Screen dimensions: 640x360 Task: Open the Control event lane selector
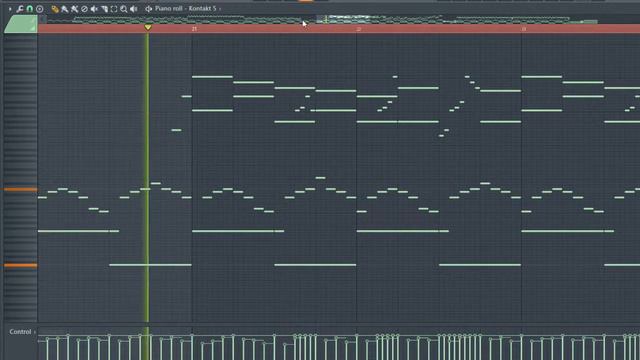22,332
